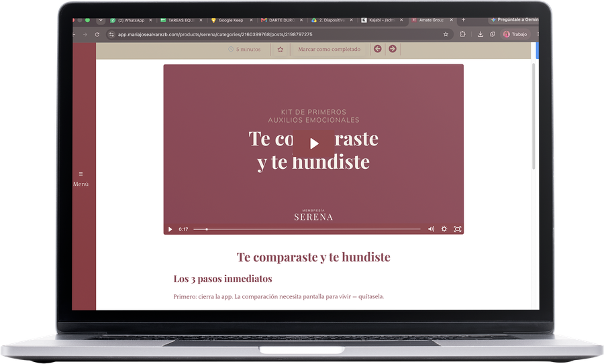Image resolution: width=604 pixels, height=364 pixels.
Task: Close the Kajabi admin tab
Action: tap(401, 20)
